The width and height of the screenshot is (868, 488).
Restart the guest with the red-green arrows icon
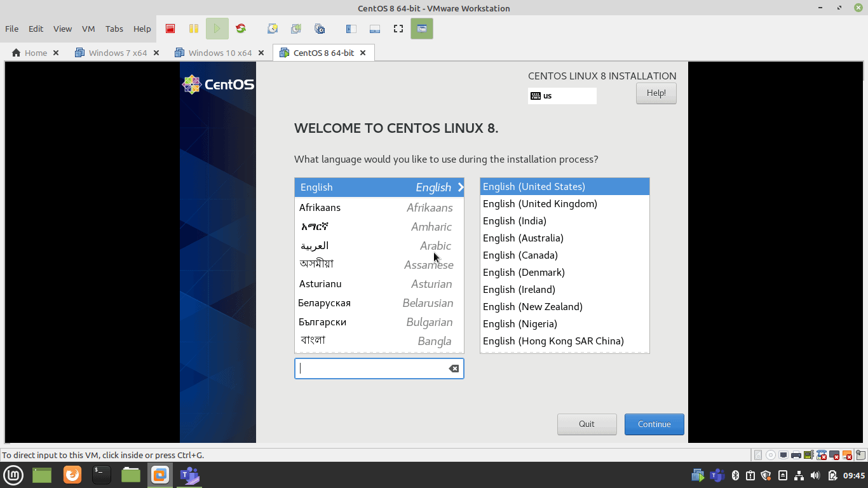[241, 29]
